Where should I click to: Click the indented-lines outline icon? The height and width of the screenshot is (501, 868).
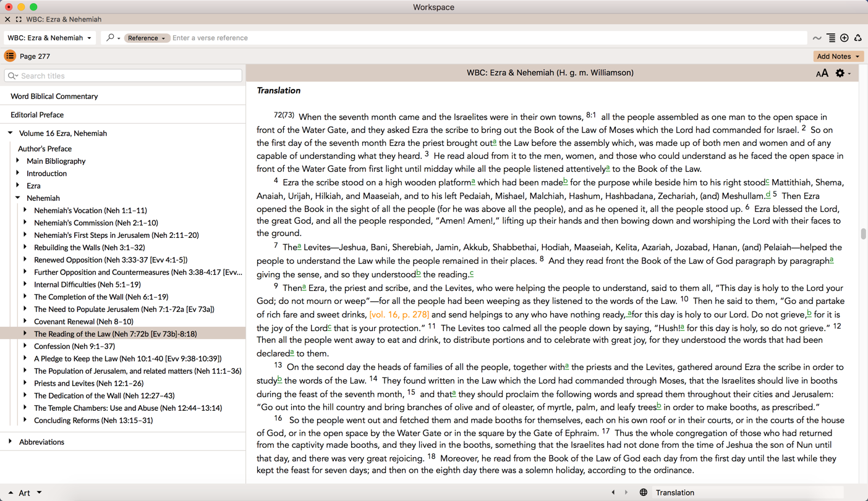(831, 38)
